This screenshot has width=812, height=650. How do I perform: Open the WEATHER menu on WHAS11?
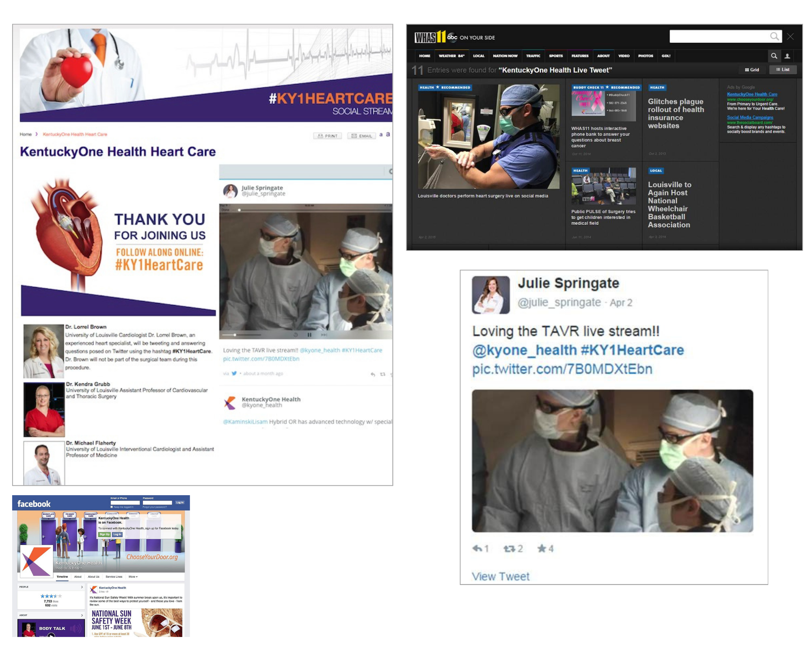click(451, 56)
